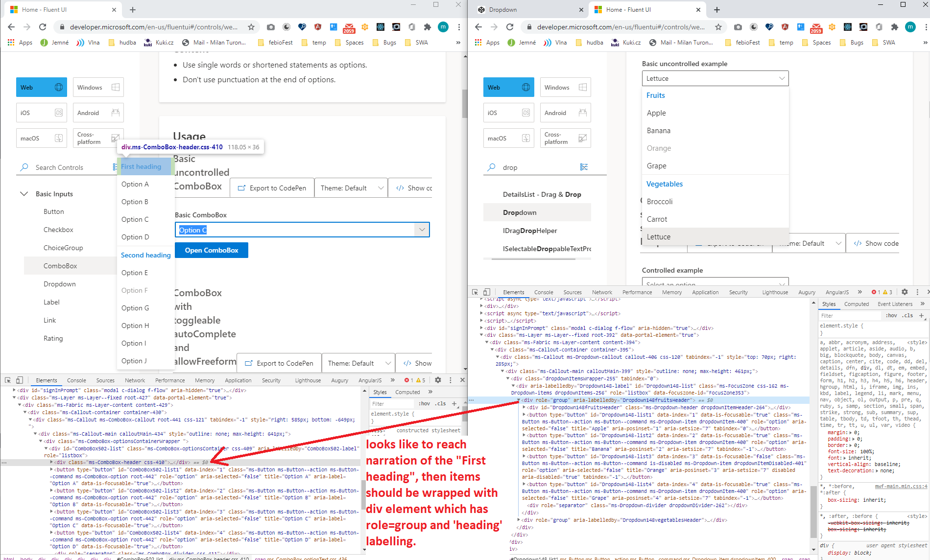Click the bookmark star in the address bar
Viewport: 930px width, 560px height.
251,27
